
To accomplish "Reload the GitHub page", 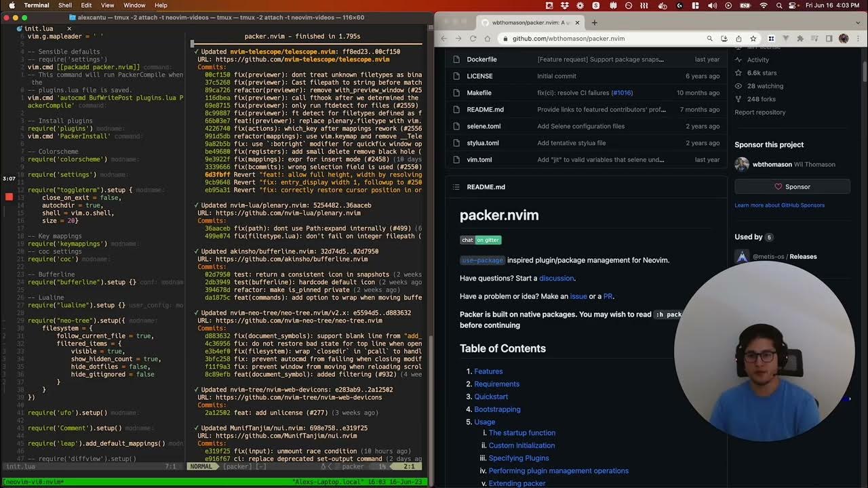I will pyautogui.click(x=473, y=39).
